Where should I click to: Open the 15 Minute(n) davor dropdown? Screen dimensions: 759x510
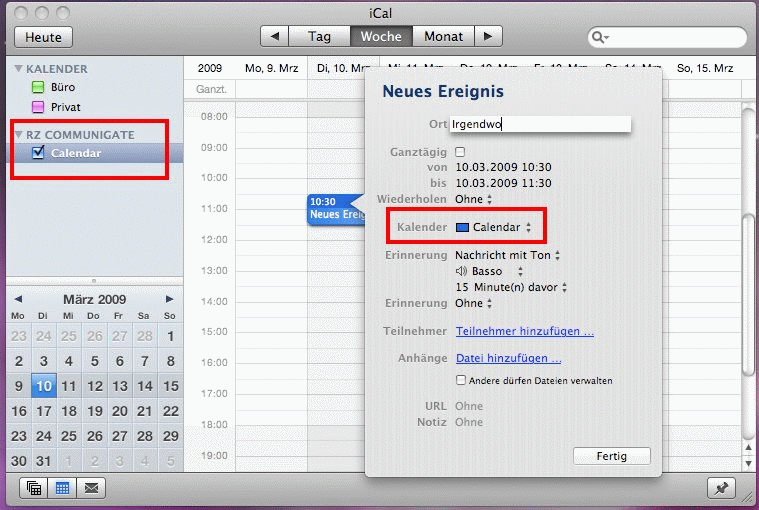click(x=511, y=287)
